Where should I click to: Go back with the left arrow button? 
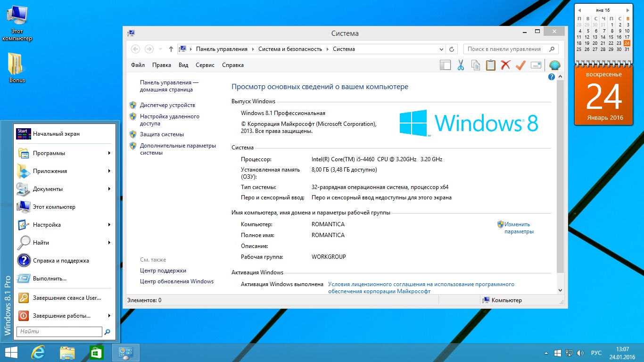(135, 49)
